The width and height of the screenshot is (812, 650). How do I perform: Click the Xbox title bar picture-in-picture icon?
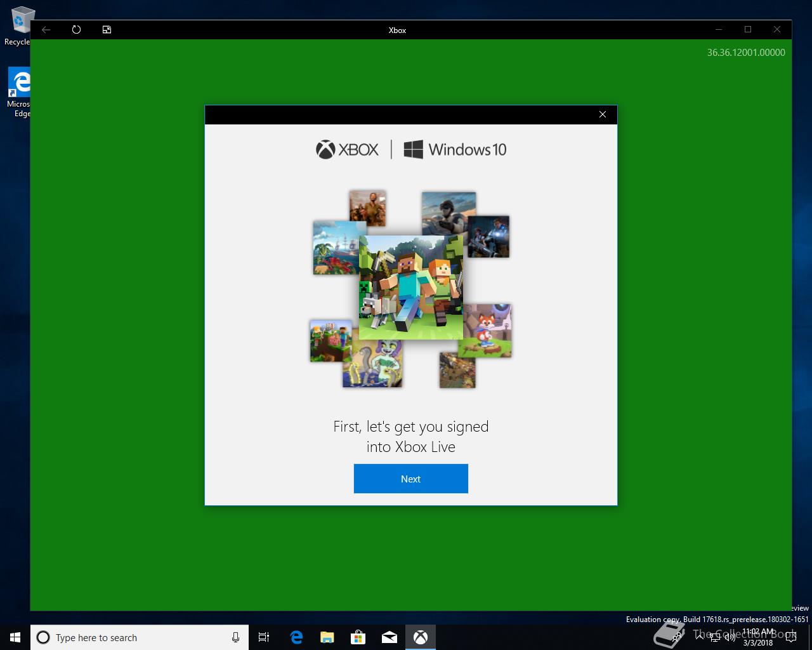pos(107,30)
